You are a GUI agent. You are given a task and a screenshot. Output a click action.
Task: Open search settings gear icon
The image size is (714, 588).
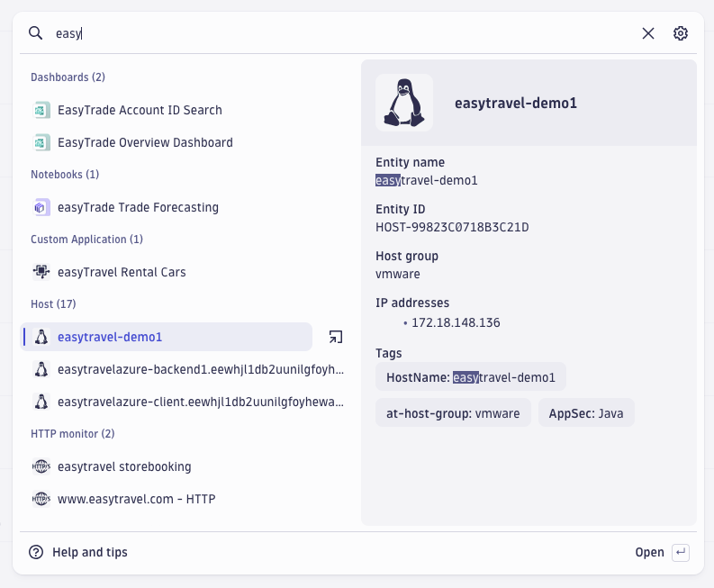(x=681, y=33)
